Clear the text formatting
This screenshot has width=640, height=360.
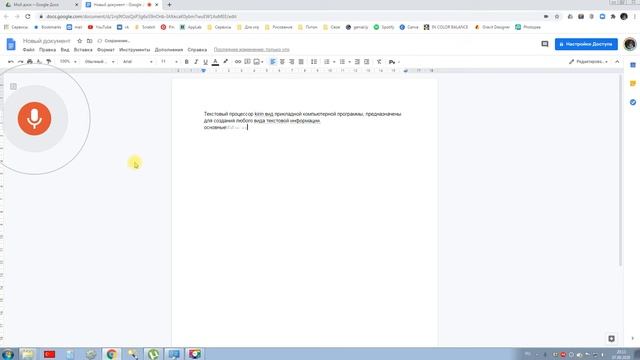pyautogui.click(x=379, y=62)
